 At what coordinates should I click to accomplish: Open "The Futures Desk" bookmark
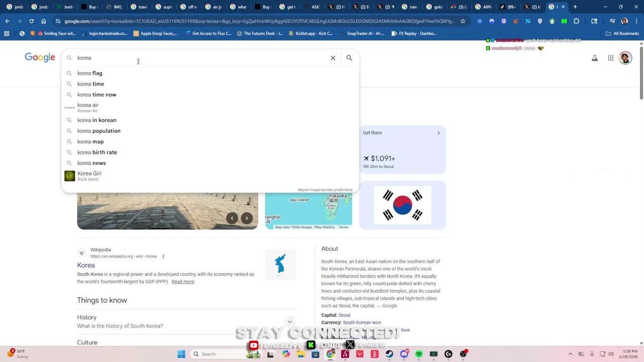click(260, 34)
